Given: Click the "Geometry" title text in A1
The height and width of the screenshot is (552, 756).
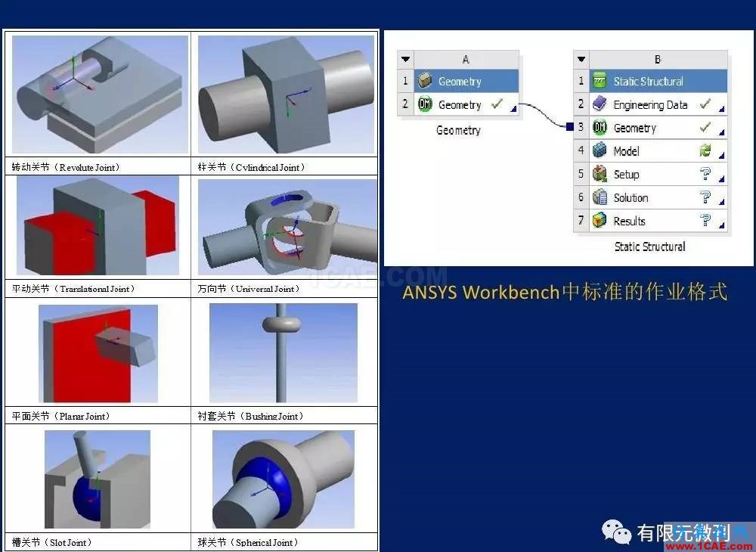Looking at the screenshot, I should click(x=460, y=82).
